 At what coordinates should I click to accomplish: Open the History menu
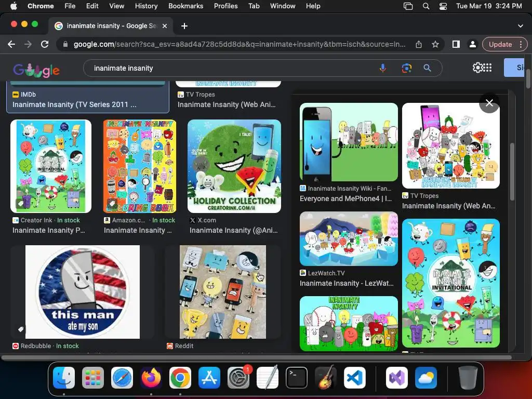tap(146, 6)
